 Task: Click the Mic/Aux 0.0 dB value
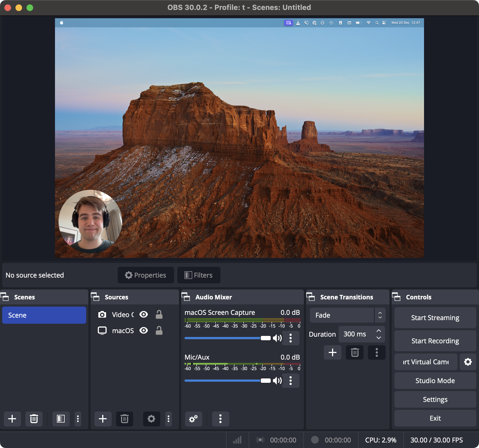point(290,357)
